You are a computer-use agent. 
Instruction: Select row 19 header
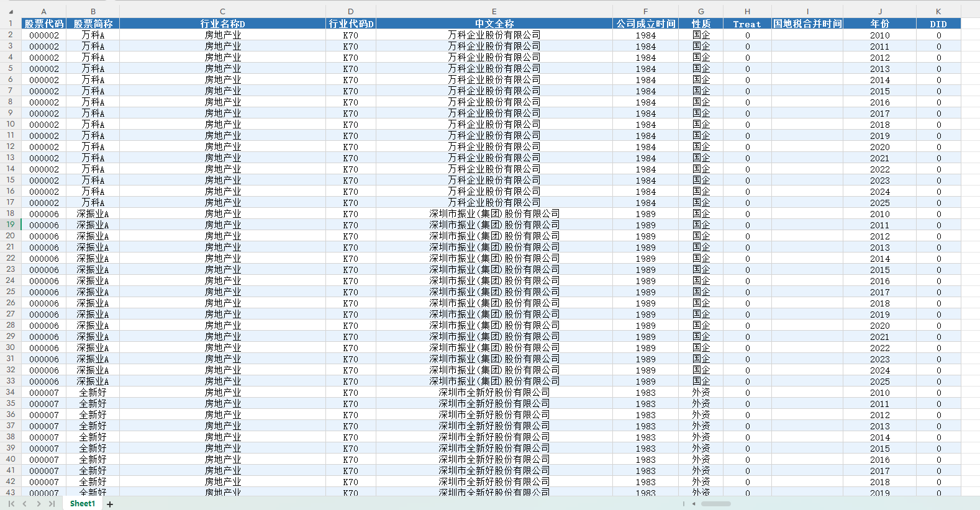(x=11, y=225)
